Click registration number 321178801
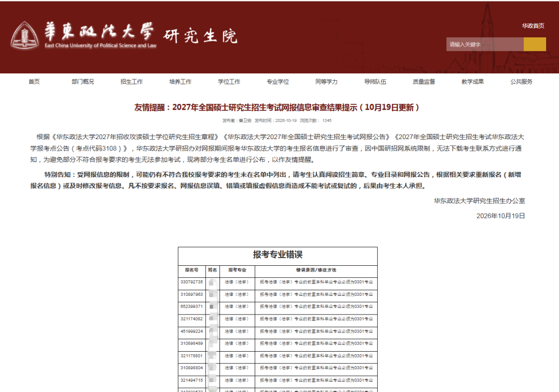 (x=192, y=356)
